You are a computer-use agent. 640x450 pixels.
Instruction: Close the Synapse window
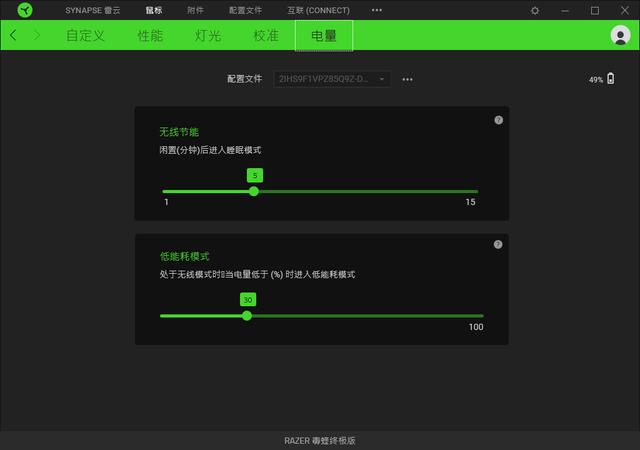click(624, 11)
